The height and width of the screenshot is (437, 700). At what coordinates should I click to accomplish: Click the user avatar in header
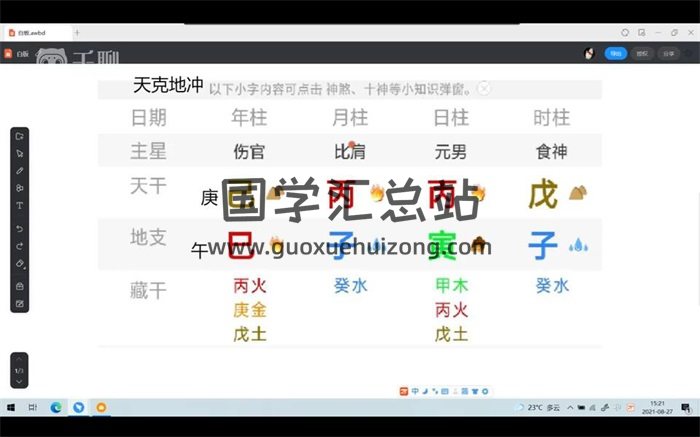589,54
